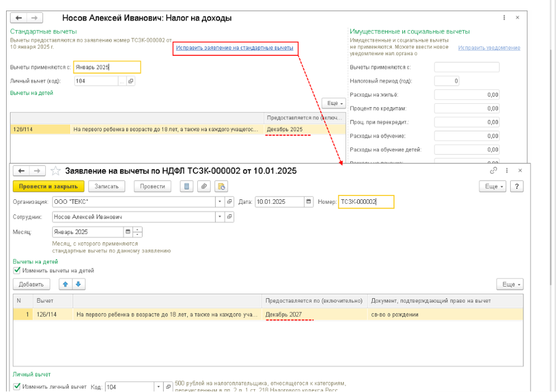The image size is (556, 392).
Task: Select Декабрь 2025 cell in upper table
Action: (305, 129)
